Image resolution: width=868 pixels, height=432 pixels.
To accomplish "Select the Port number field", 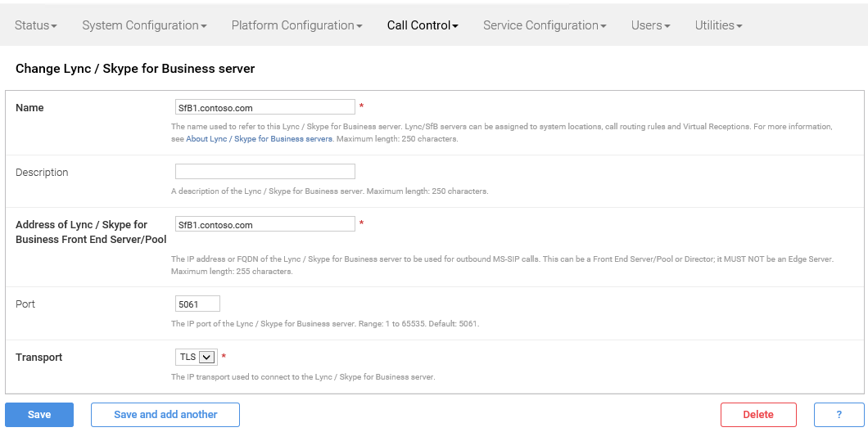I will 197,304.
